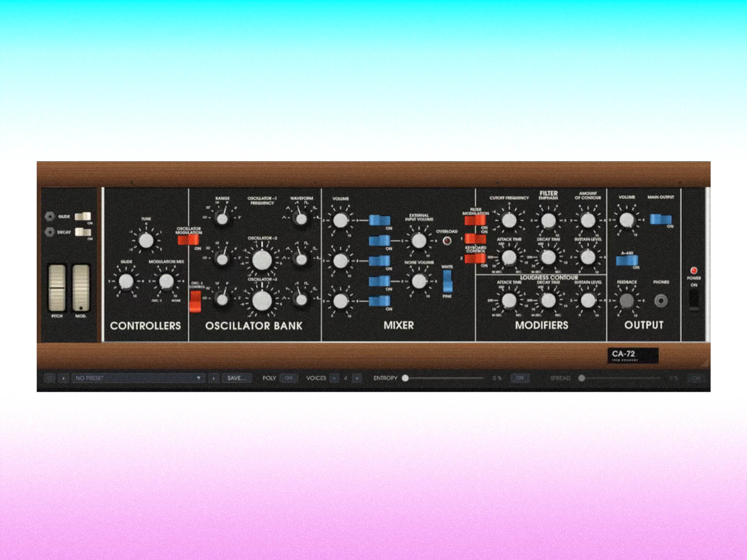The height and width of the screenshot is (560, 747).
Task: Go to the previous preset arrow
Action: pos(63,378)
